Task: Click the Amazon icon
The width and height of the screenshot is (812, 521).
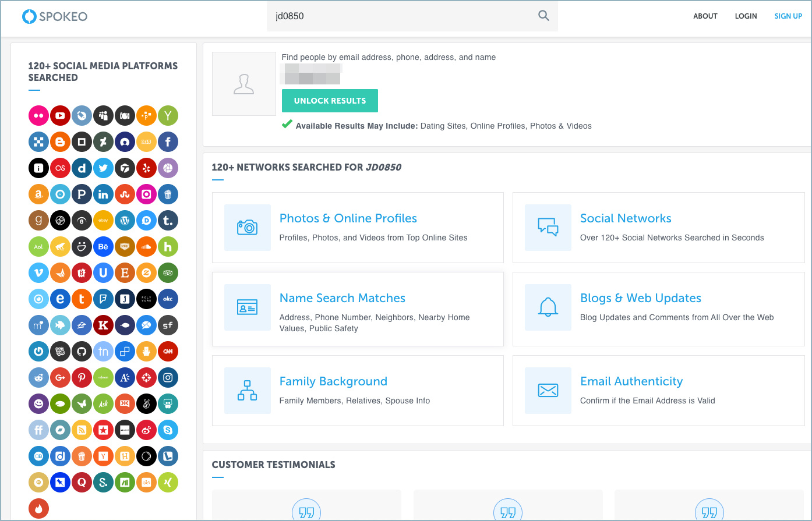Action: (38, 194)
